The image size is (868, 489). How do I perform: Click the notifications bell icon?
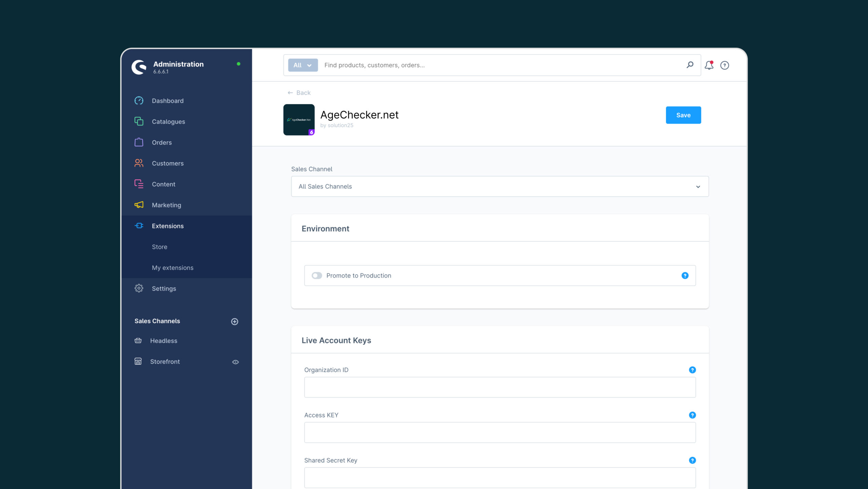709,65
